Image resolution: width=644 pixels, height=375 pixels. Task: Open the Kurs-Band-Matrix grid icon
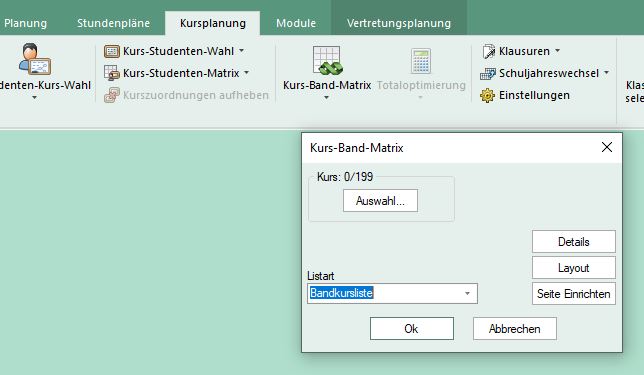(327, 60)
